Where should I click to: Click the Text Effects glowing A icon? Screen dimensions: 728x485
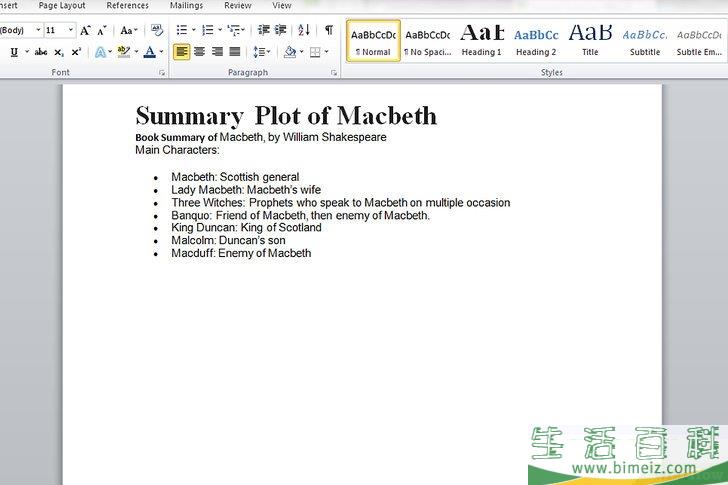(x=100, y=52)
